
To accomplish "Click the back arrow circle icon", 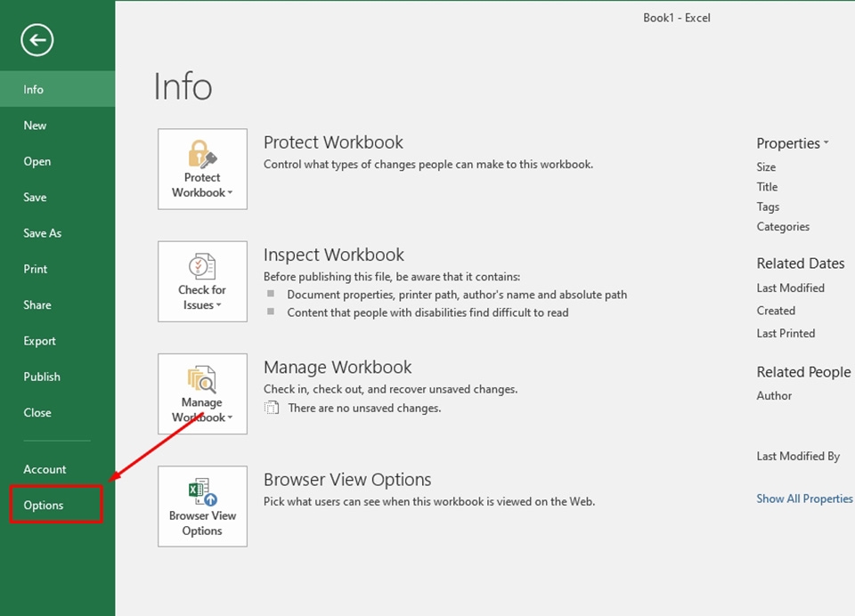I will tap(37, 40).
